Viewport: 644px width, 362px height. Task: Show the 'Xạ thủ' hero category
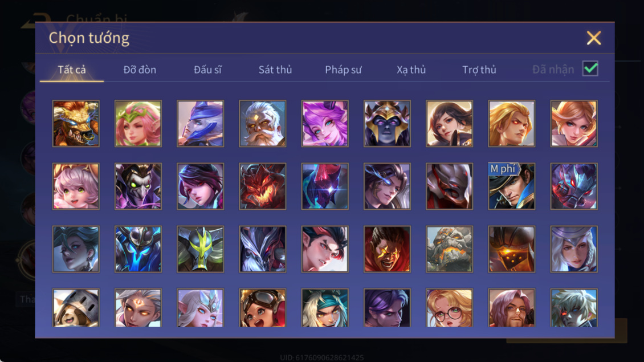tap(411, 70)
